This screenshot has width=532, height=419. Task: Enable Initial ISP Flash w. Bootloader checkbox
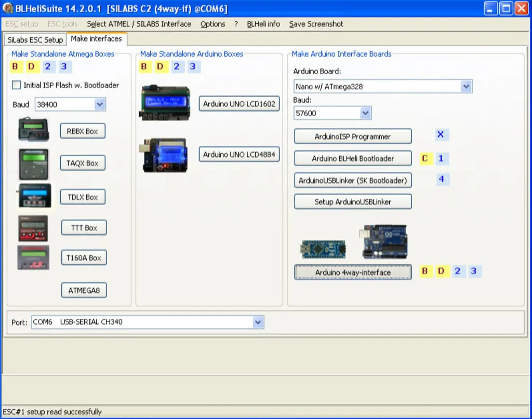point(17,85)
